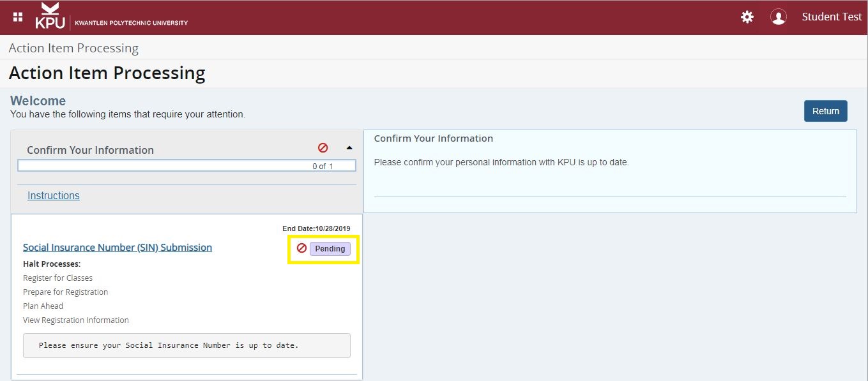Open the grid application menu icon
Image resolution: width=868 pixels, height=381 pixels.
(18, 17)
